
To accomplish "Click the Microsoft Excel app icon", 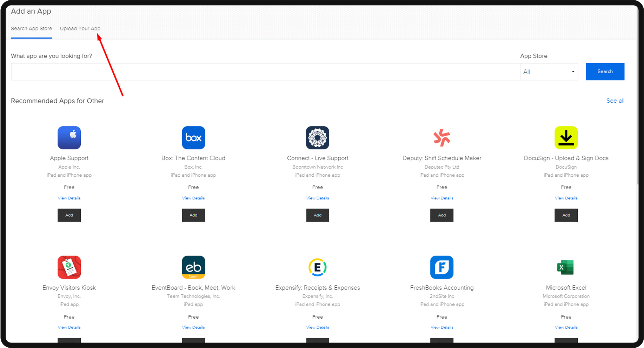I will (566, 267).
